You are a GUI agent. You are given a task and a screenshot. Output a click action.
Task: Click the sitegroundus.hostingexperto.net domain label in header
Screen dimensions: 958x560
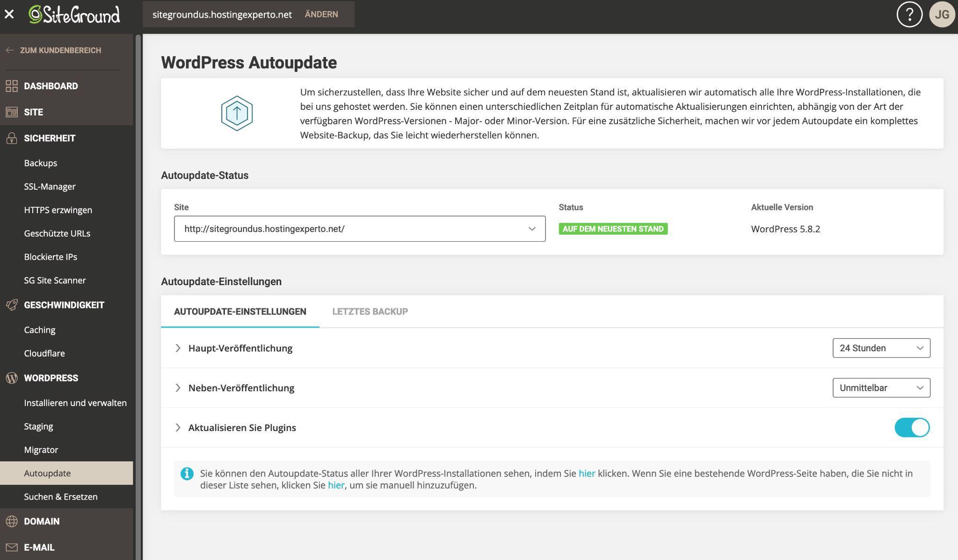point(222,14)
